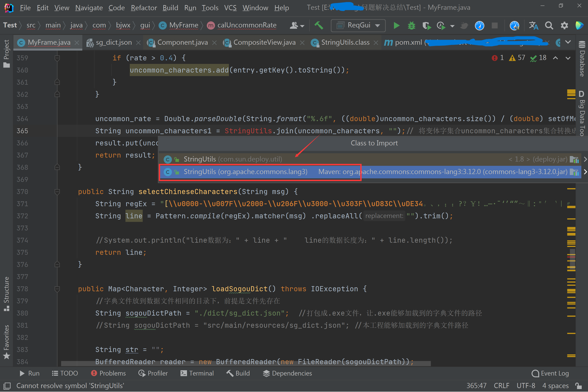This screenshot has width=588, height=392.
Task: Open the ReqGui run configuration dropdown
Action: pyautogui.click(x=358, y=25)
